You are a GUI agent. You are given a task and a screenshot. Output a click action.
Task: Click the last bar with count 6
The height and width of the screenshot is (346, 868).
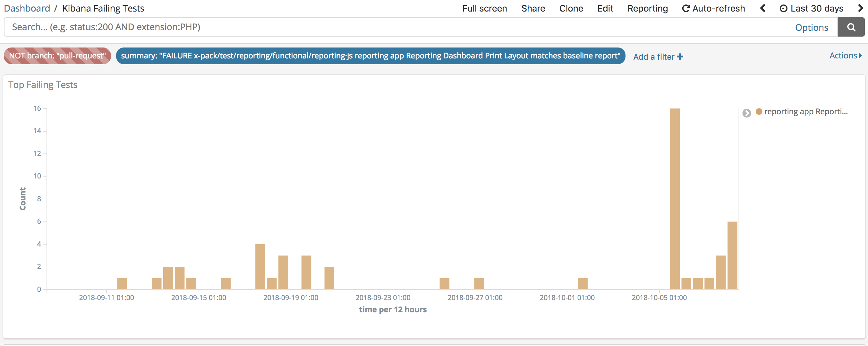pos(732,255)
